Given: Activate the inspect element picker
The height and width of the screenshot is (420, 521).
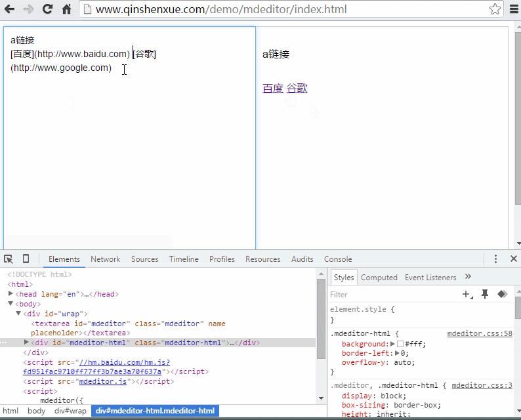Looking at the screenshot, I should tap(9, 259).
